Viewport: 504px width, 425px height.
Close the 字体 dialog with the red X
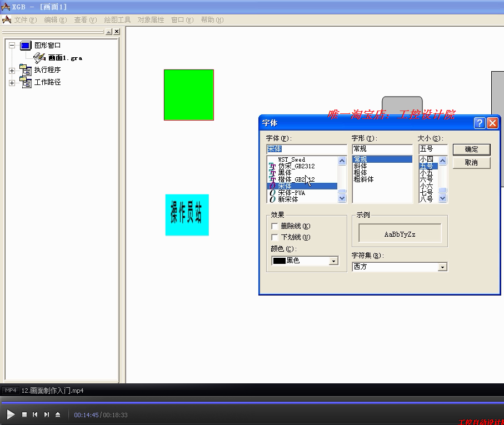tap(492, 123)
